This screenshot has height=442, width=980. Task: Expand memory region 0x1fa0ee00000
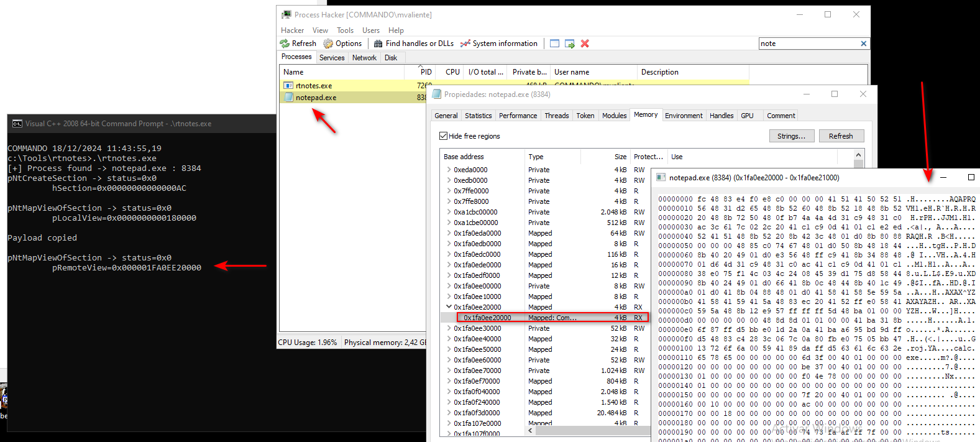click(x=449, y=286)
